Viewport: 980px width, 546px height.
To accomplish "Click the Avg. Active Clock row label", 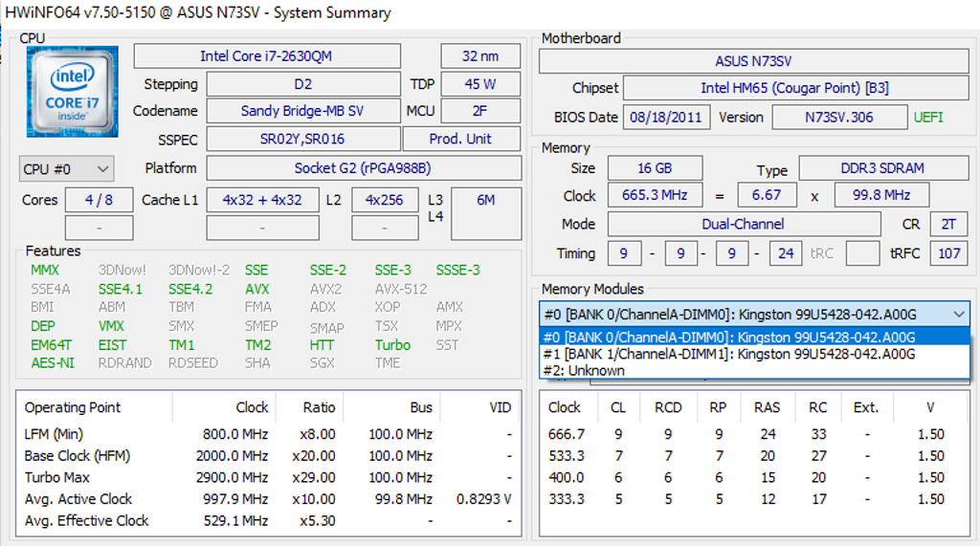I will (x=78, y=499).
